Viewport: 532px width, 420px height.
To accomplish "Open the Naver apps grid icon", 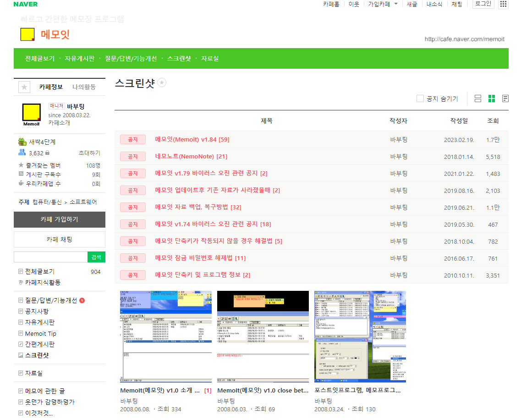I will tap(503, 4).
